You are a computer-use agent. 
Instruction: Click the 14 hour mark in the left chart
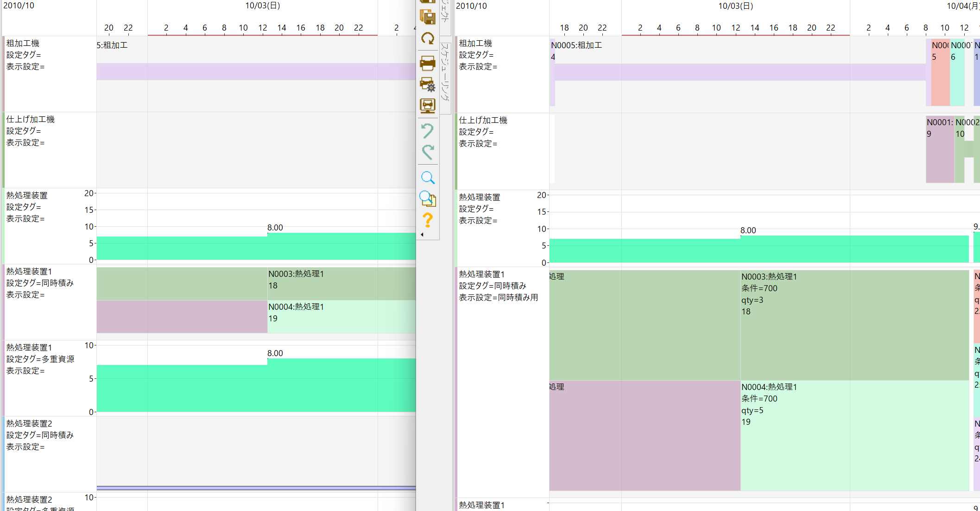click(282, 28)
